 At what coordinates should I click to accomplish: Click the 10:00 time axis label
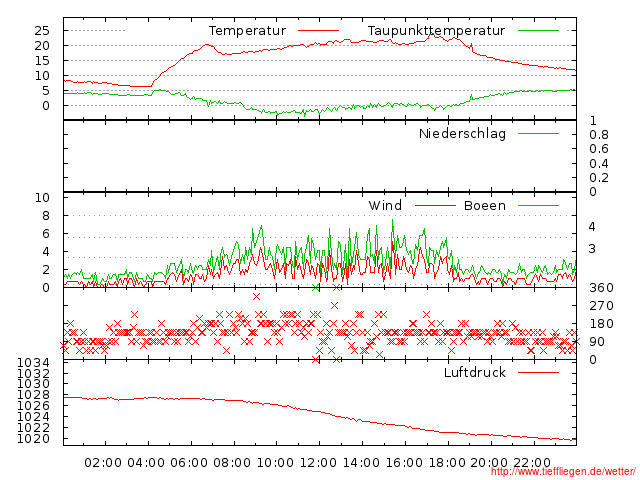click(275, 463)
